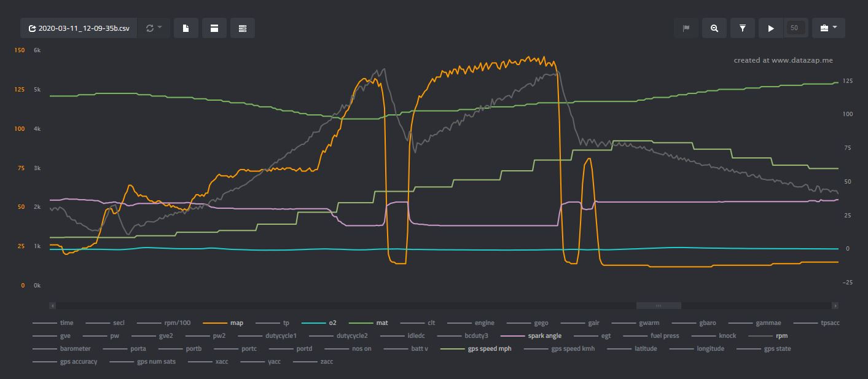Open the dropdown arrow beside the briefcase
The image size is (868, 379).
coord(835,28)
